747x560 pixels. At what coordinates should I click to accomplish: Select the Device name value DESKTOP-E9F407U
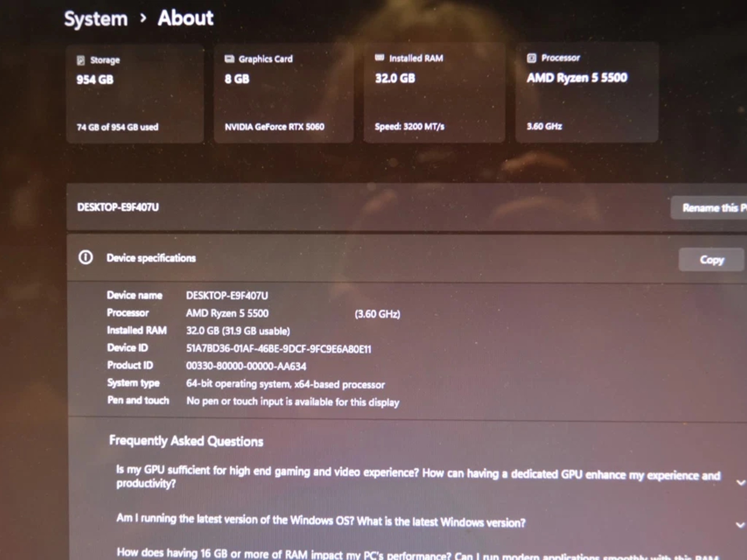click(x=227, y=295)
